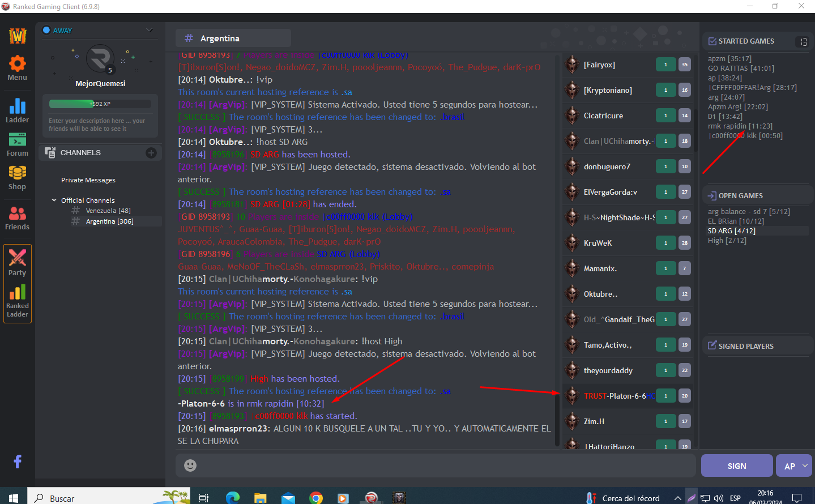Click the Channels panel icon
Screen dimensions: 815x504
(x=50, y=152)
